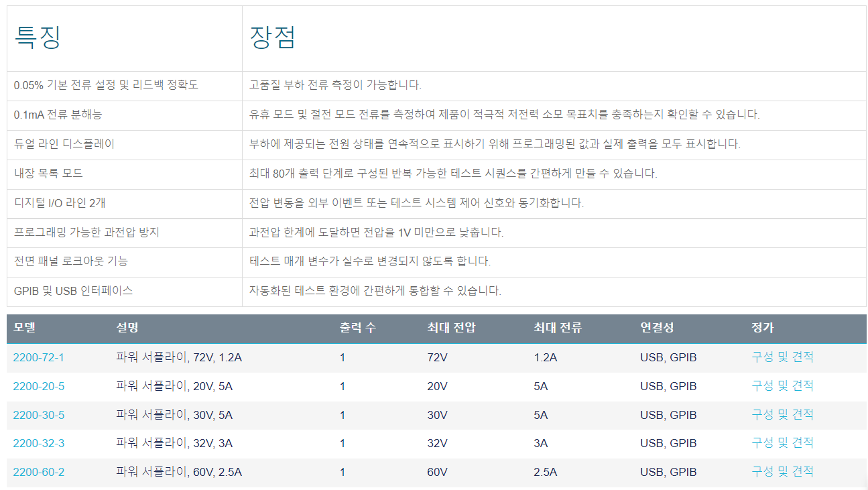Select the 듀얼 라인 디스플레이 cell
Viewport: 868px width, 490px height.
(125, 145)
